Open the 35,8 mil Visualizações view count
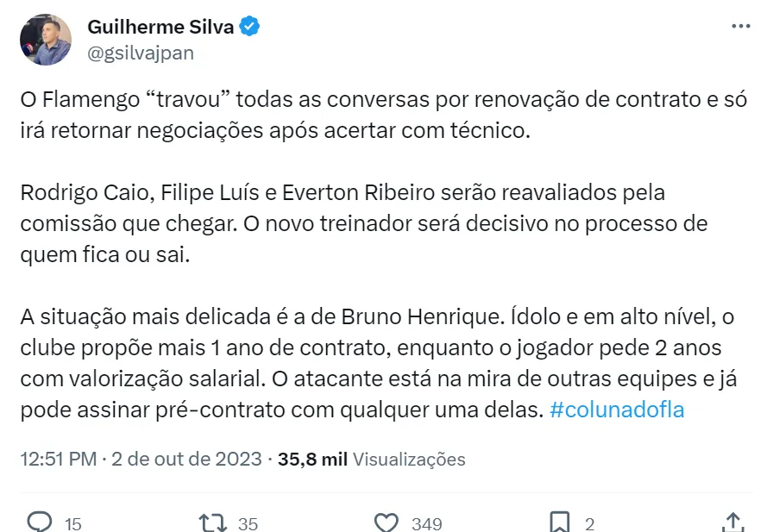773x532 pixels. 371,459
